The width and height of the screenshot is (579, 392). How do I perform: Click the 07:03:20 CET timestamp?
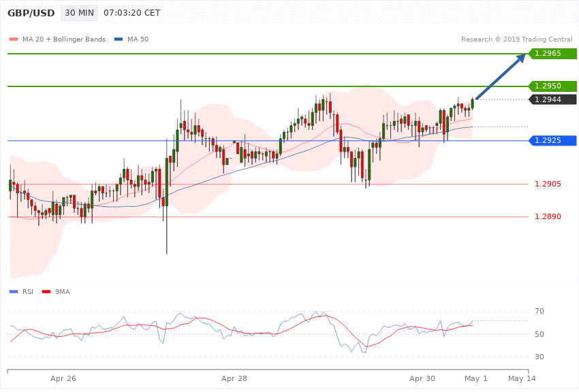tap(132, 13)
